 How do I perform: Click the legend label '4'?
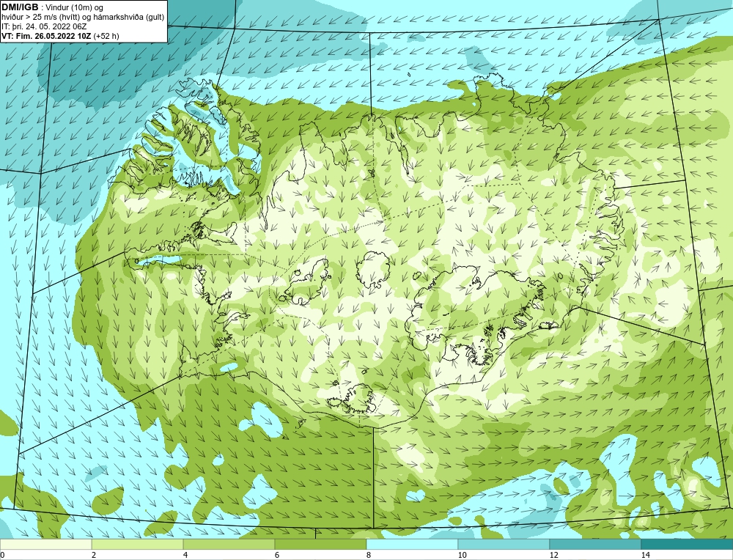pos(185,555)
